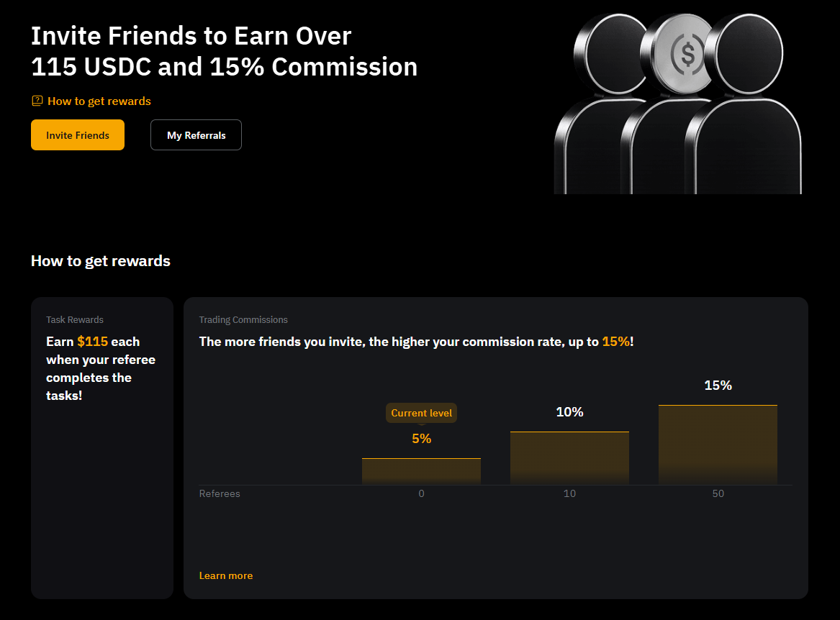Screen dimensions: 840x620
Task: Select the 5% commission bar
Action: coord(421,471)
